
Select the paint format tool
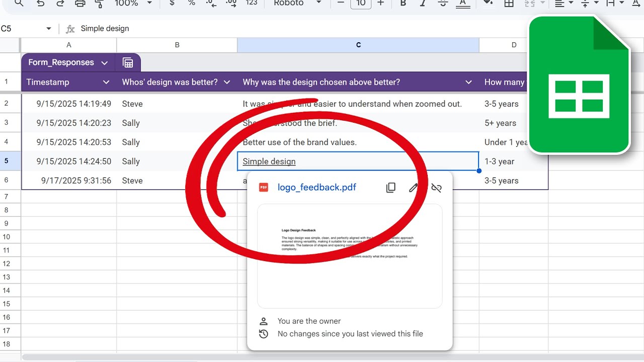click(x=99, y=3)
